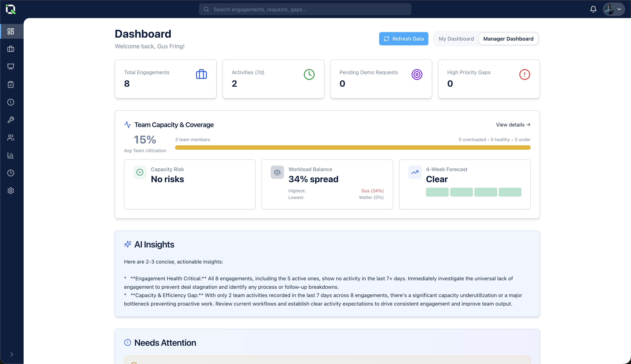This screenshot has width=631, height=364.
Task: Click the High Priority Gaps card
Action: pos(489,79)
